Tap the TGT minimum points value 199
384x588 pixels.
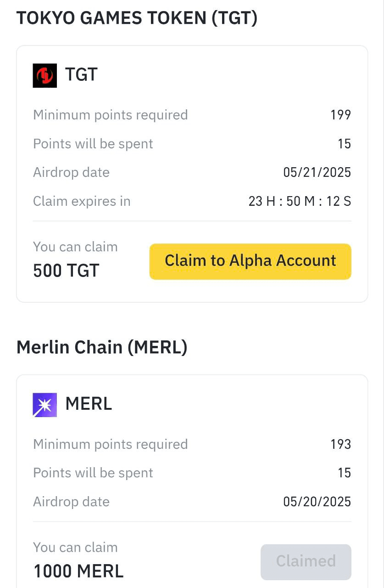click(340, 115)
